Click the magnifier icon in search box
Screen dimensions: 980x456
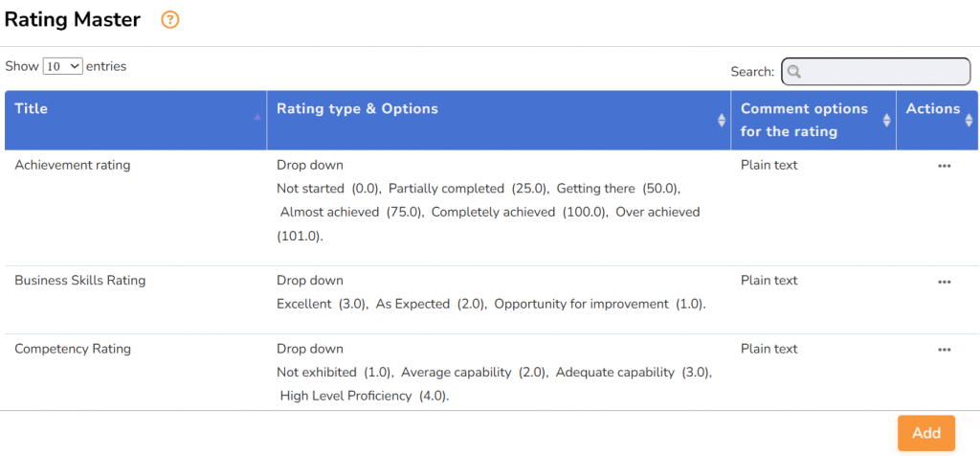point(794,72)
